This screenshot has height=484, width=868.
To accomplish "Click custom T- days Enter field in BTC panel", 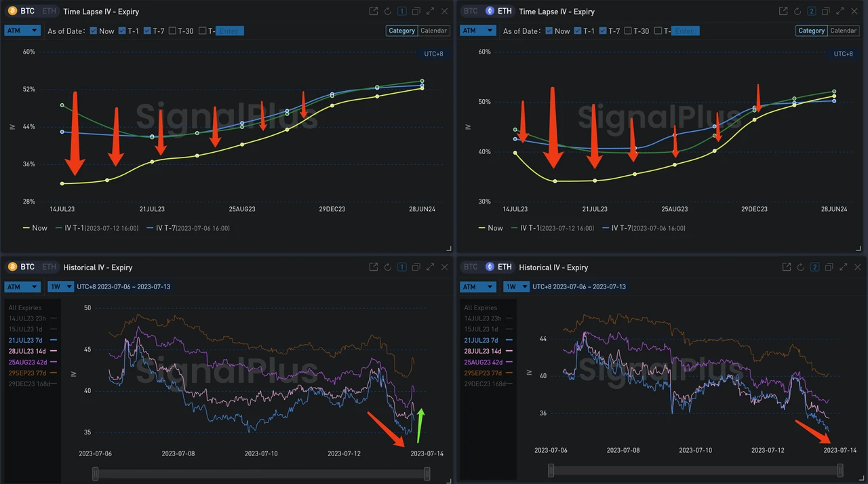I will (x=229, y=31).
